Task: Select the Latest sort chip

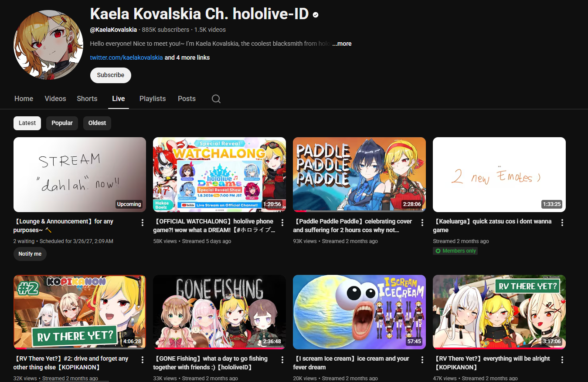Action: (27, 123)
